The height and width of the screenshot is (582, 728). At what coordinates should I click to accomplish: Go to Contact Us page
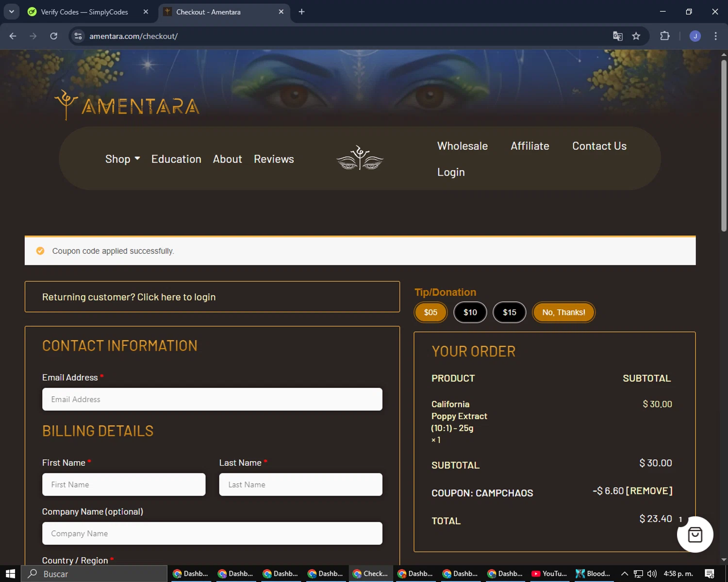click(599, 146)
